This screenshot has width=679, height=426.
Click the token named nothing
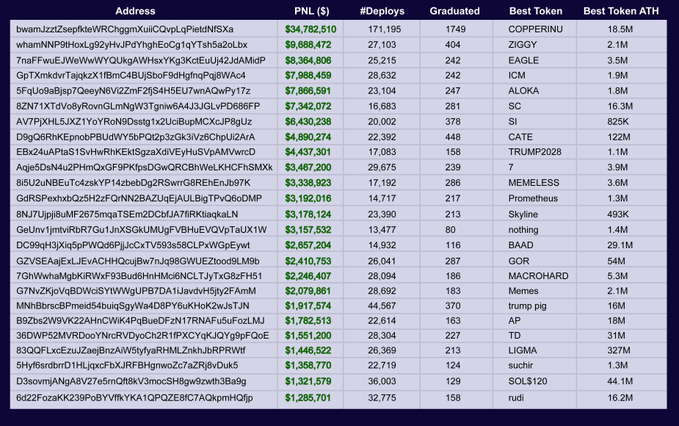coord(524,230)
